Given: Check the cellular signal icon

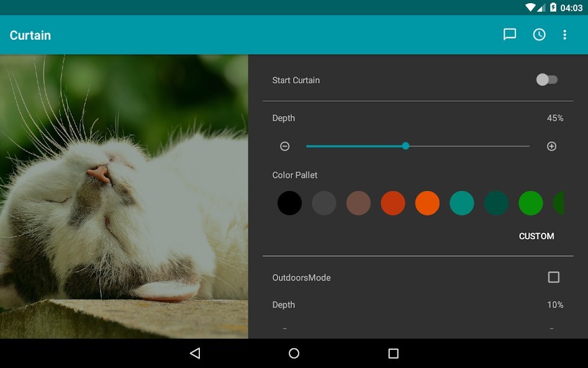Looking at the screenshot, I should coord(541,7).
